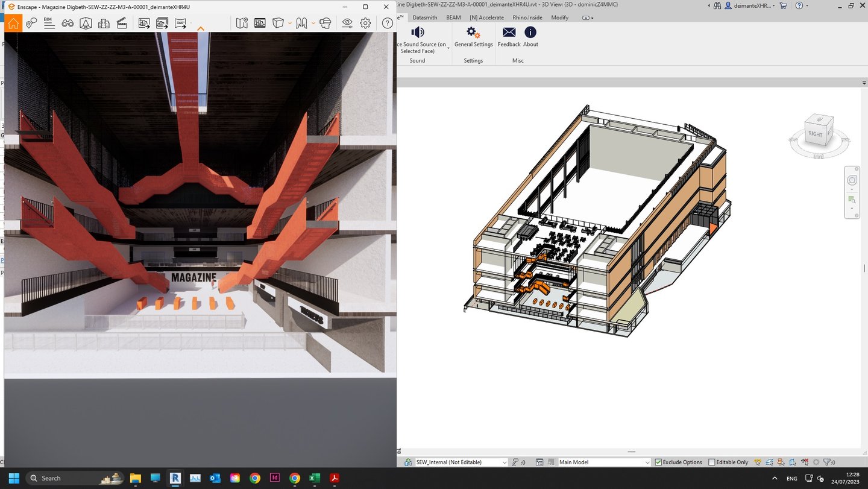Click the ViewCube RIGHT face

pyautogui.click(x=816, y=133)
